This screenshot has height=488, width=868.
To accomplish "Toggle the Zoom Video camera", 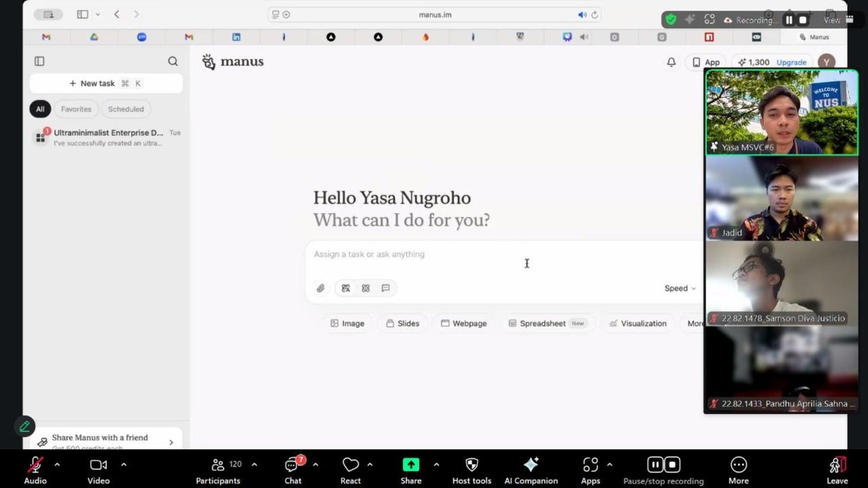I will (x=98, y=471).
